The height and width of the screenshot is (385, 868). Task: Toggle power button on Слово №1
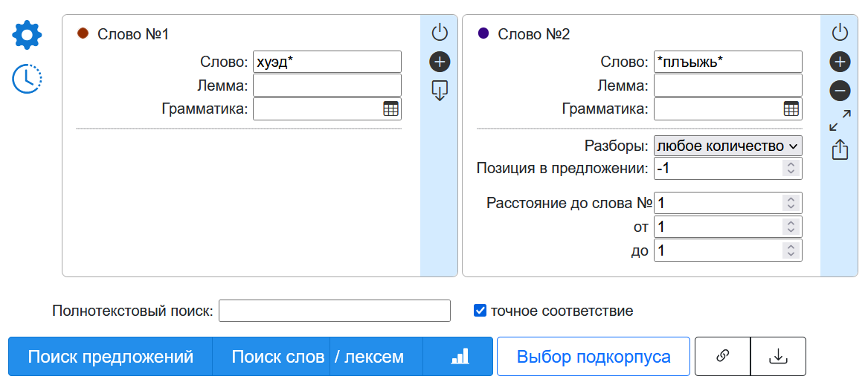click(x=440, y=32)
